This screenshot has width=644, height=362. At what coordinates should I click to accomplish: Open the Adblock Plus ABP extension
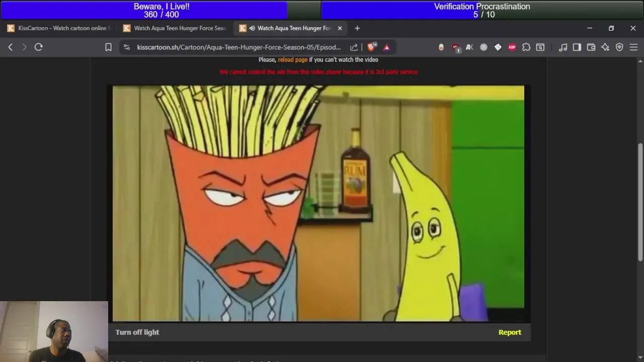click(512, 47)
